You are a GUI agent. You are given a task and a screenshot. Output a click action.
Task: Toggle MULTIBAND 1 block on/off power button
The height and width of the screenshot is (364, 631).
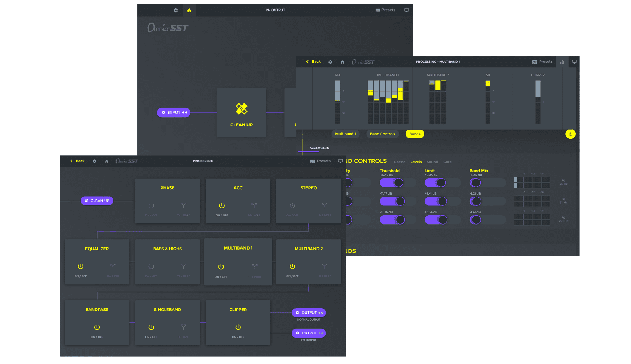[221, 267]
